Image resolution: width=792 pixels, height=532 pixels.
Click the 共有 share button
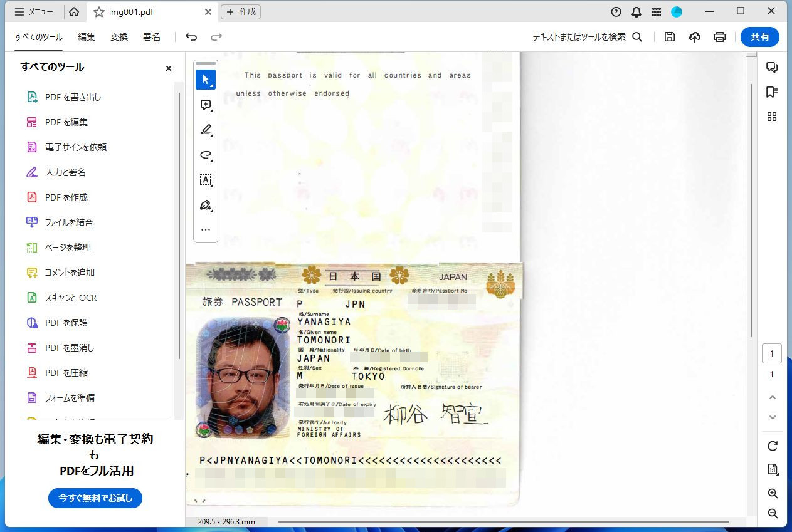point(759,37)
